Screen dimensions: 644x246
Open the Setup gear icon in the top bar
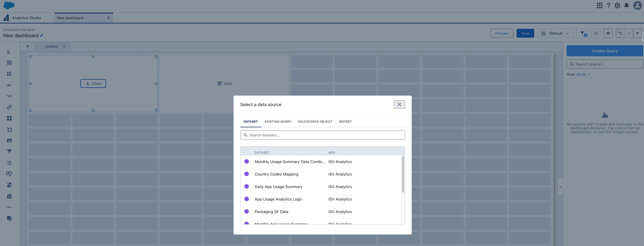pos(617,5)
